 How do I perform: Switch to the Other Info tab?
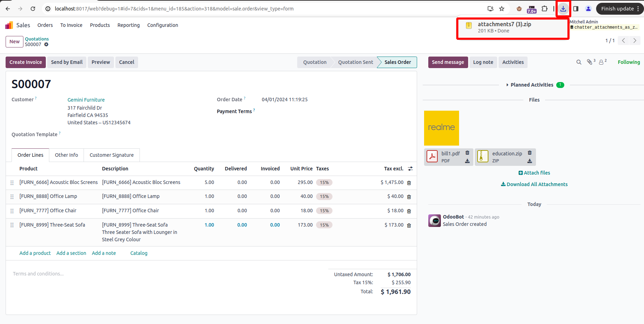click(66, 155)
